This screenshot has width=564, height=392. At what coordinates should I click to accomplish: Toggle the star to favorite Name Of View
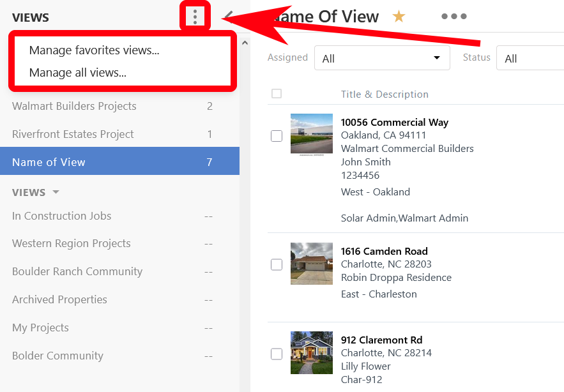(x=399, y=17)
